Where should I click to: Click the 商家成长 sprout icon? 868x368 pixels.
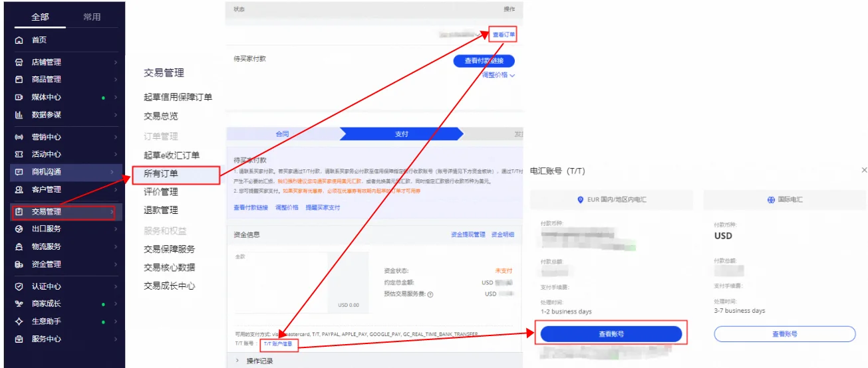tap(19, 304)
